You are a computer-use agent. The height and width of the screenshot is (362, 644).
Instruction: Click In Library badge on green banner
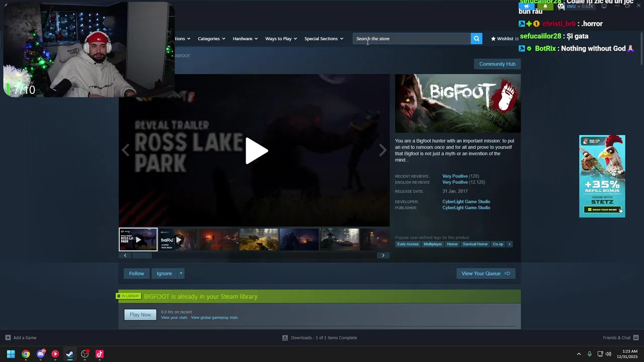(x=129, y=296)
